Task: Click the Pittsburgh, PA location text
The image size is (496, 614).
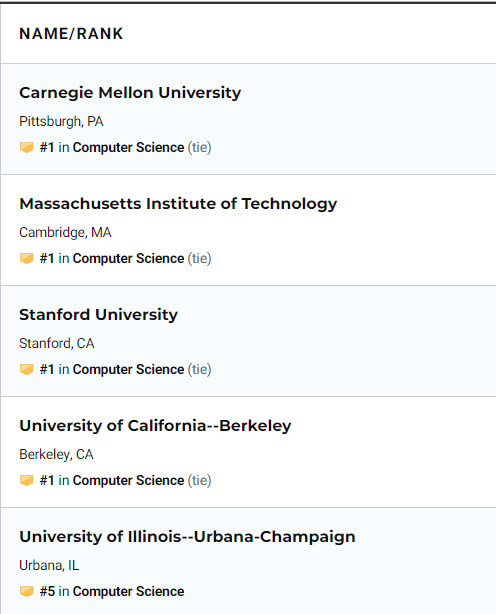Action: [x=61, y=121]
